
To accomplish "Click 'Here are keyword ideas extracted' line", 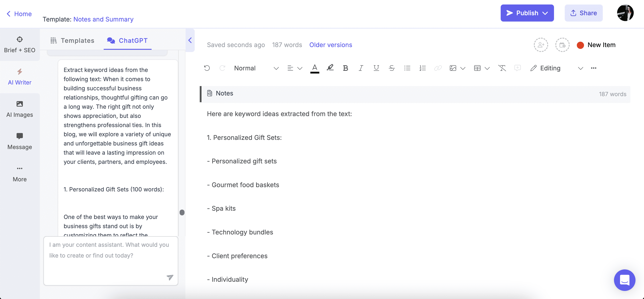I will click(x=279, y=114).
